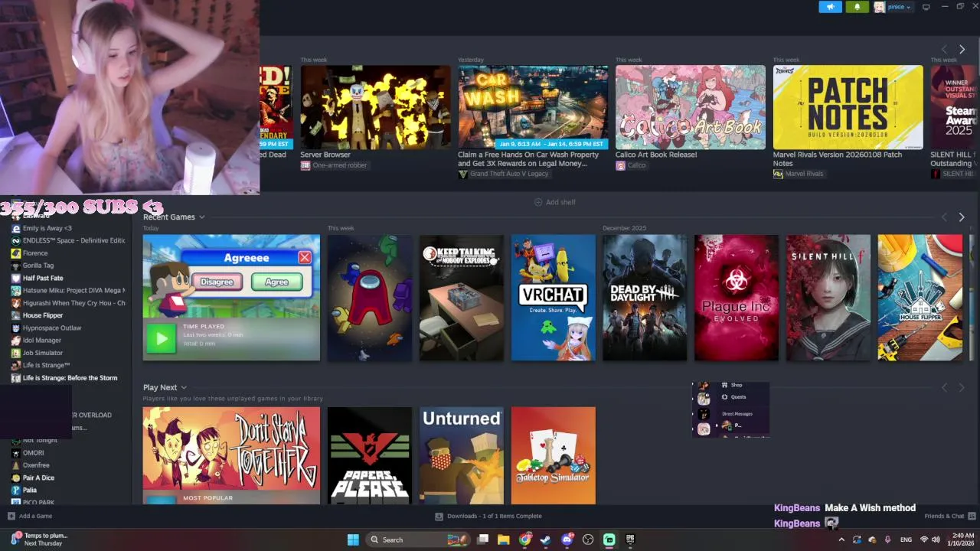Screen dimensions: 980x551
Task: Open Friends & Chat panel
Action: pyautogui.click(x=950, y=516)
